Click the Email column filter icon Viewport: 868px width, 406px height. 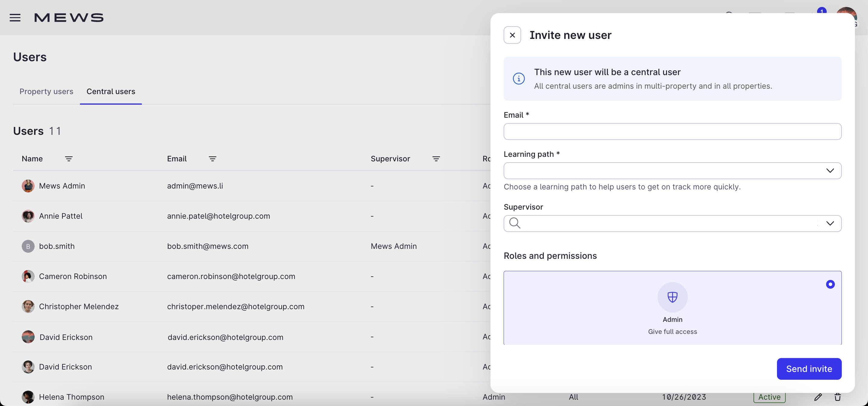212,159
